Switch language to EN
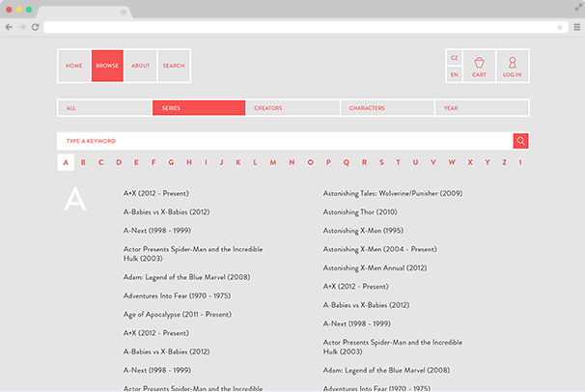Viewport: 585px width, 392px height. pos(454,74)
